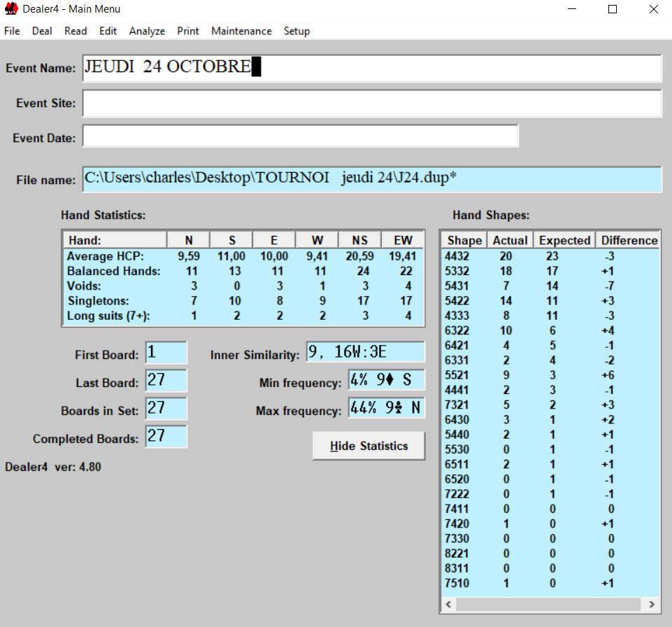The height and width of the screenshot is (627, 672).
Task: Select the 5422 shape row
Action: pyautogui.click(x=550, y=301)
